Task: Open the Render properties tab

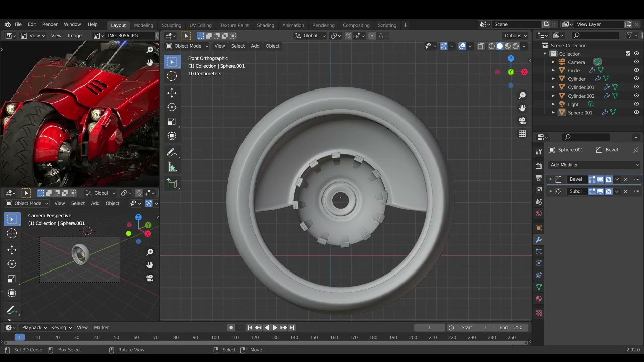Action: click(x=539, y=165)
